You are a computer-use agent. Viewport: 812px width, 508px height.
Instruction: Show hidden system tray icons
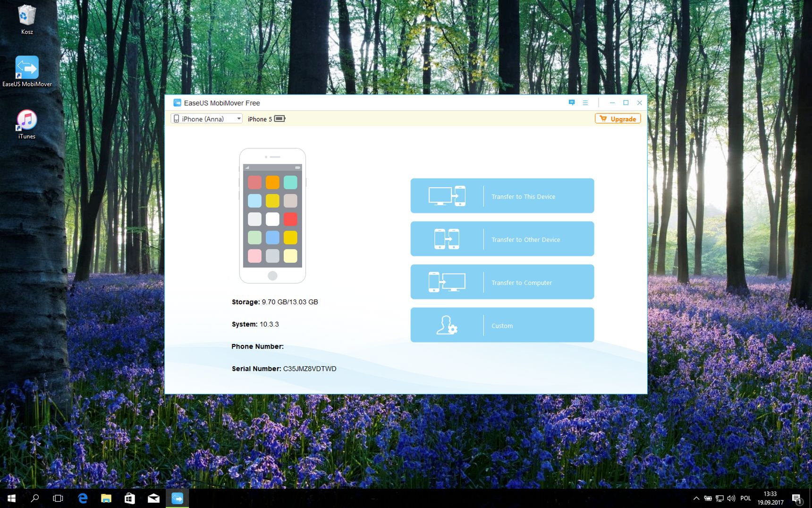click(x=696, y=498)
